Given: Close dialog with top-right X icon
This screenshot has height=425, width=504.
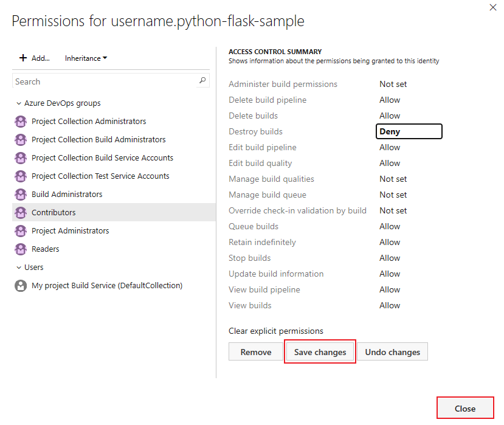Looking at the screenshot, I should pyautogui.click(x=492, y=7).
